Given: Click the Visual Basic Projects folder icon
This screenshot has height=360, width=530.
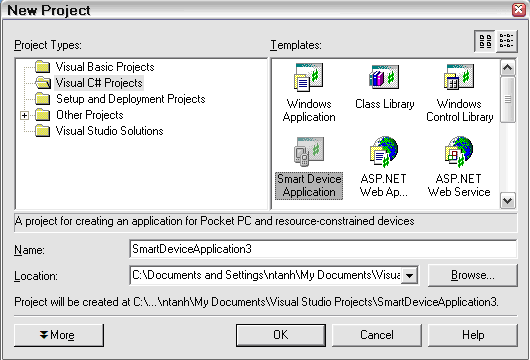Looking at the screenshot, I should tap(43, 67).
